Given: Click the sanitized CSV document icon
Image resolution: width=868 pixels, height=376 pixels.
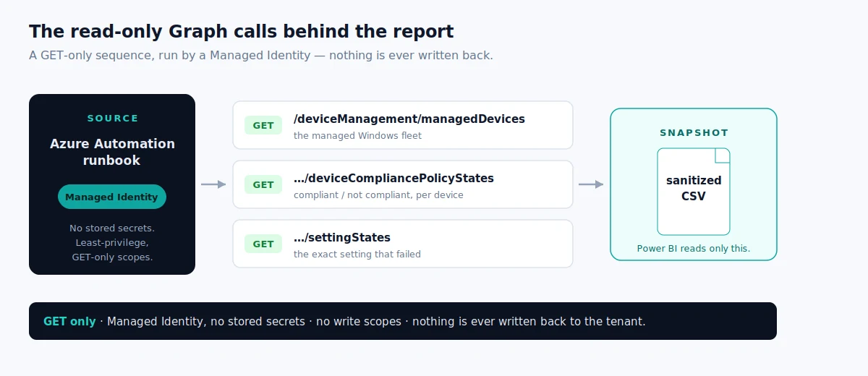Looking at the screenshot, I should tap(694, 192).
